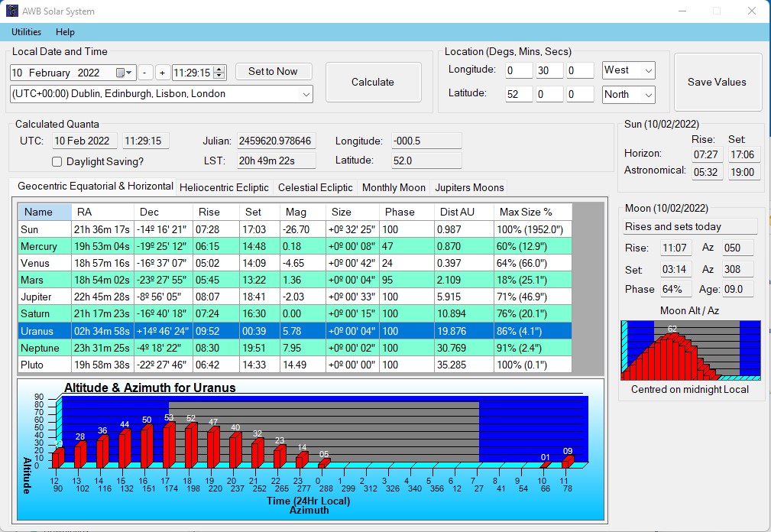Show the Jupiters Moons tab
This screenshot has height=532, width=771.
point(468,187)
